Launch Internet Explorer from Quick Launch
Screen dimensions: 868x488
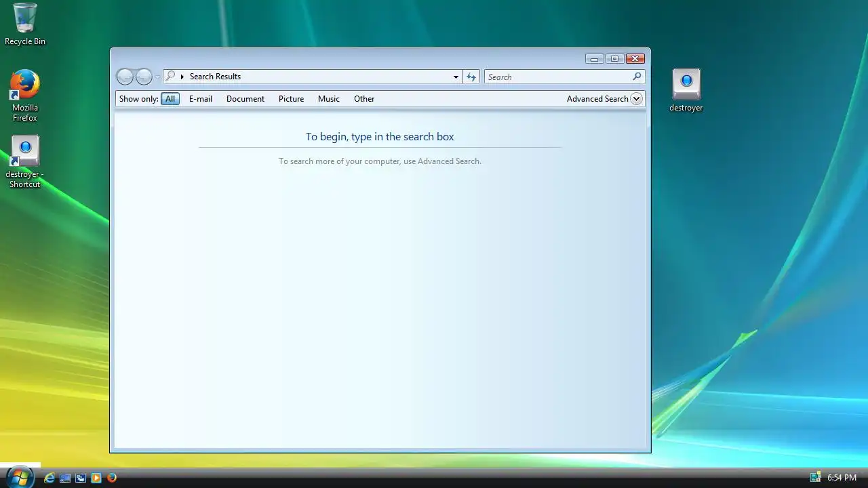[50, 478]
